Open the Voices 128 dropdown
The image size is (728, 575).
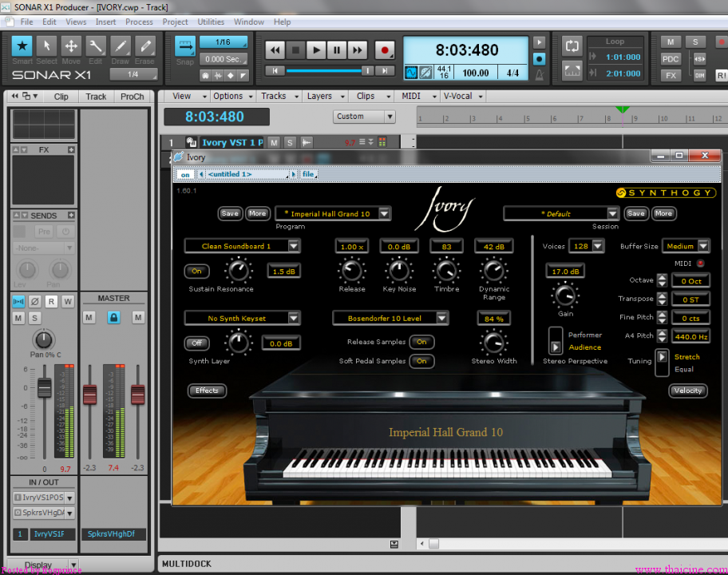[598, 246]
